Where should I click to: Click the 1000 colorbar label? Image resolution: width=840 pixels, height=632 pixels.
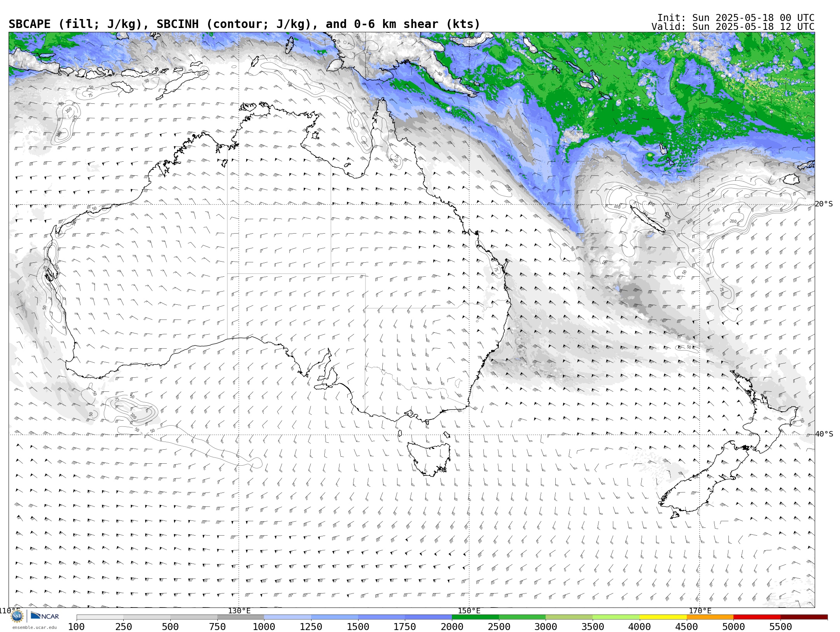point(264,627)
